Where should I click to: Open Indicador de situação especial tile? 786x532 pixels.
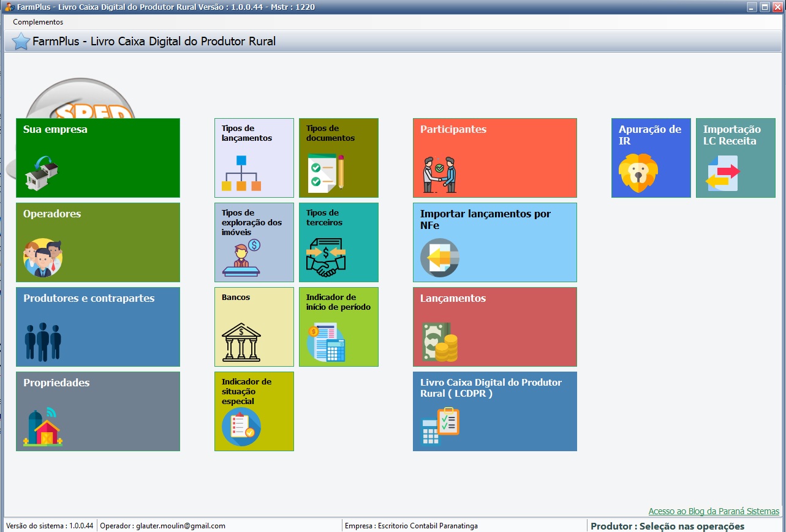click(254, 411)
